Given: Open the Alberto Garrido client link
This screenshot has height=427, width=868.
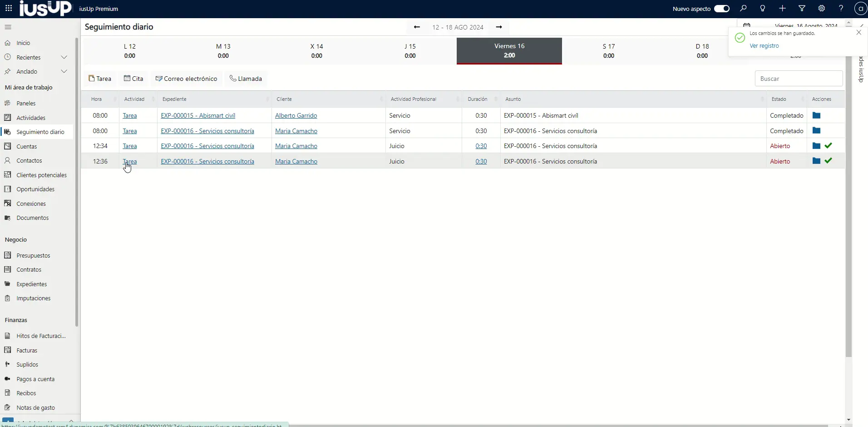Looking at the screenshot, I should pyautogui.click(x=296, y=115).
